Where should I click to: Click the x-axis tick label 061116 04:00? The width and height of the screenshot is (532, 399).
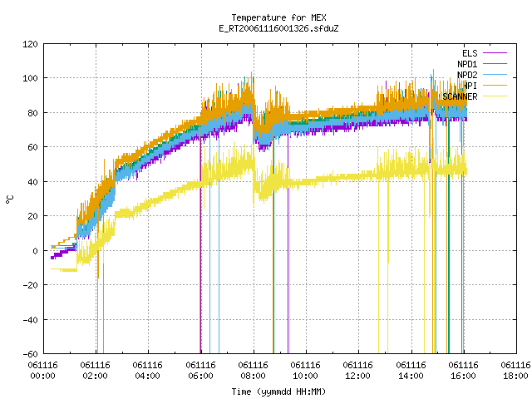coord(148,370)
